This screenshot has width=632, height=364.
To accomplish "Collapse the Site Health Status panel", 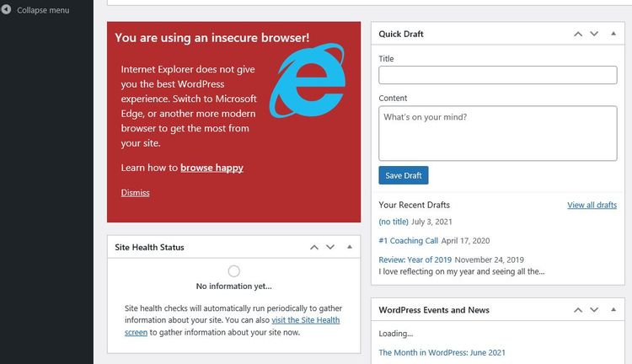I will click(x=350, y=247).
